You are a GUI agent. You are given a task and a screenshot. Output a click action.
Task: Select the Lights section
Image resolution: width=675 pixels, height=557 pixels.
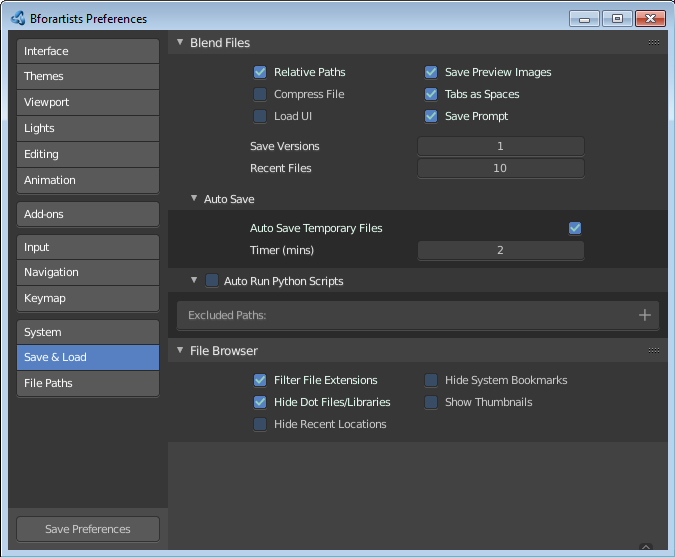pyautogui.click(x=88, y=128)
